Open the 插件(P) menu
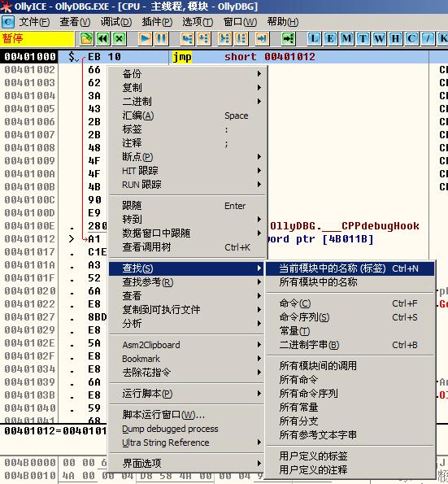Viewport: 448px width, 484px height. [x=157, y=22]
